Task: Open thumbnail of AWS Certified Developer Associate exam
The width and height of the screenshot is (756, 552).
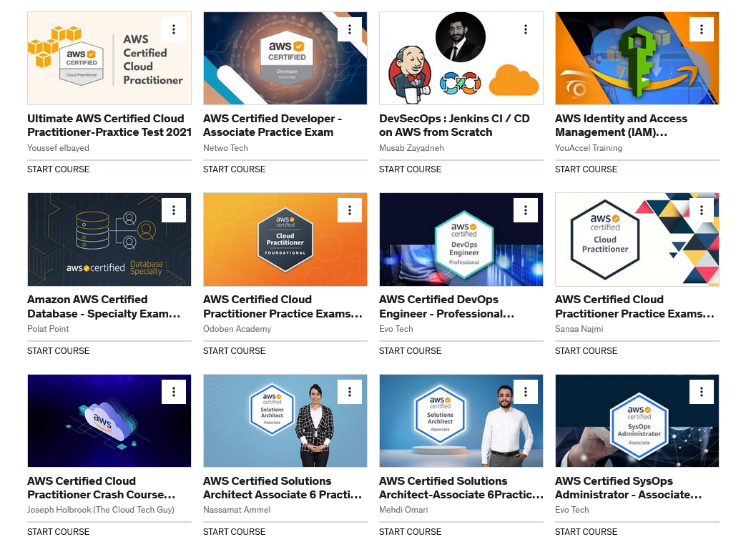Action: 285,59
